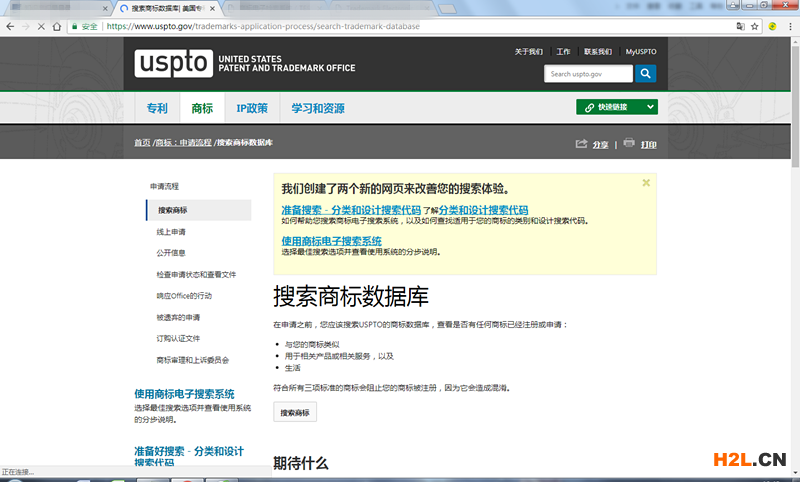Click the vertical page scrollbar thumb

pos(795,107)
